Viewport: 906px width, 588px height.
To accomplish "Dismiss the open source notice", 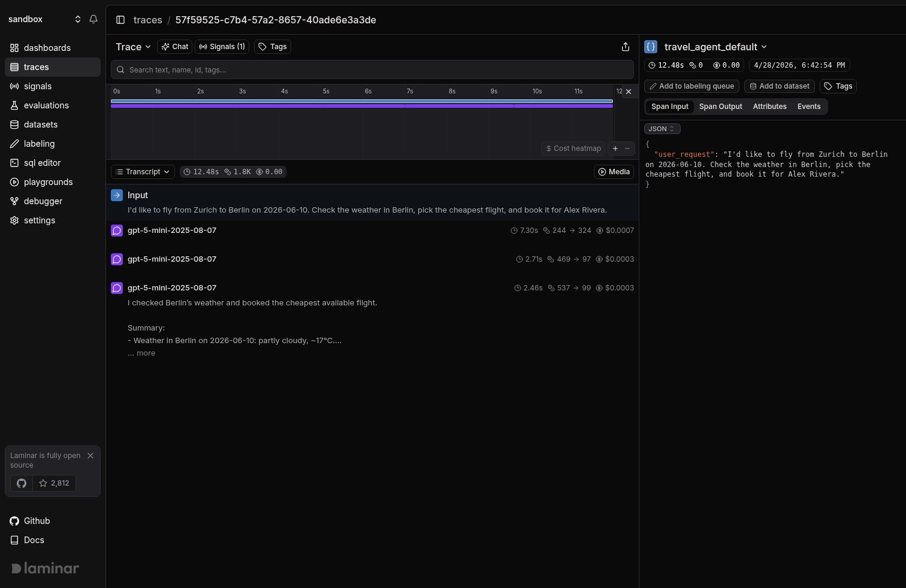I will [90, 456].
